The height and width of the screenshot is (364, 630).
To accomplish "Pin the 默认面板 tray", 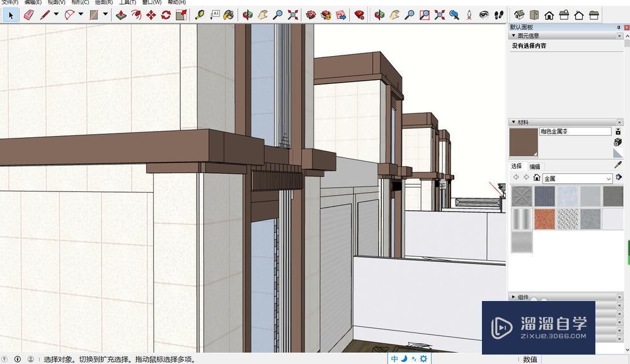I will click(x=619, y=27).
